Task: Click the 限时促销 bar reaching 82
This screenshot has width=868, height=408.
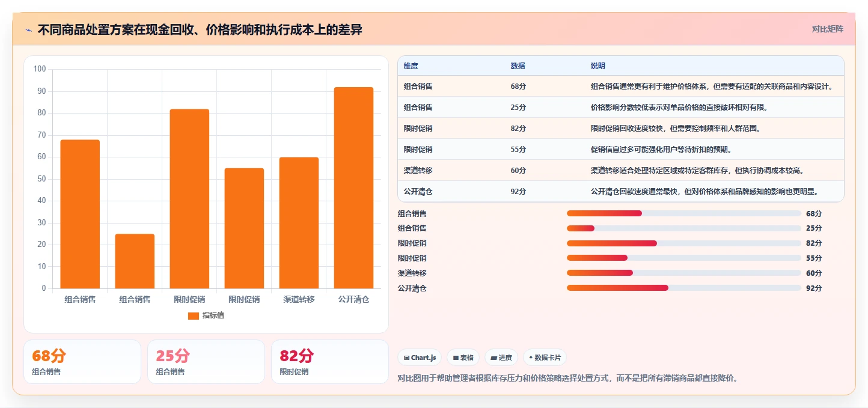Action: coord(189,199)
